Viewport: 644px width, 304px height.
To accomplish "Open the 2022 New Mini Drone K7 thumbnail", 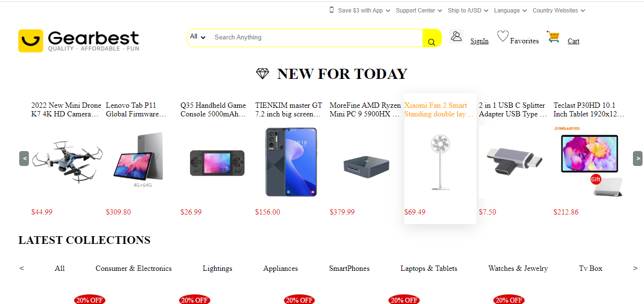I will (66, 162).
